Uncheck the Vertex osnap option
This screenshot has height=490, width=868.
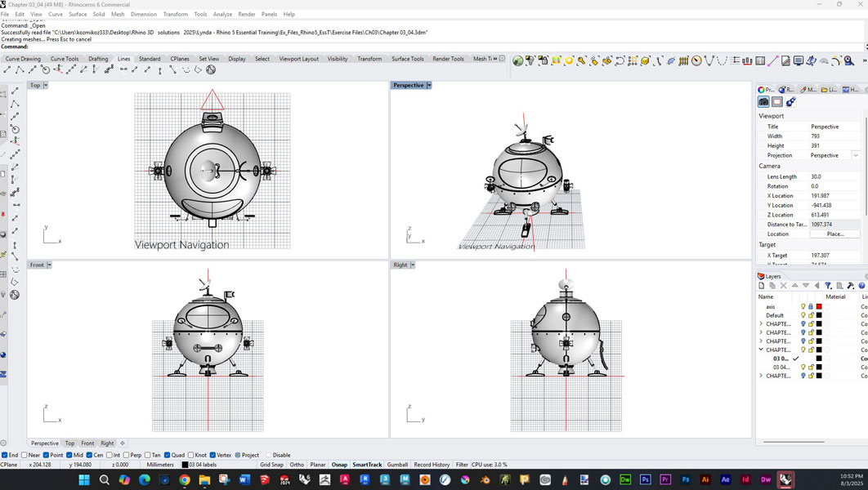(213, 455)
